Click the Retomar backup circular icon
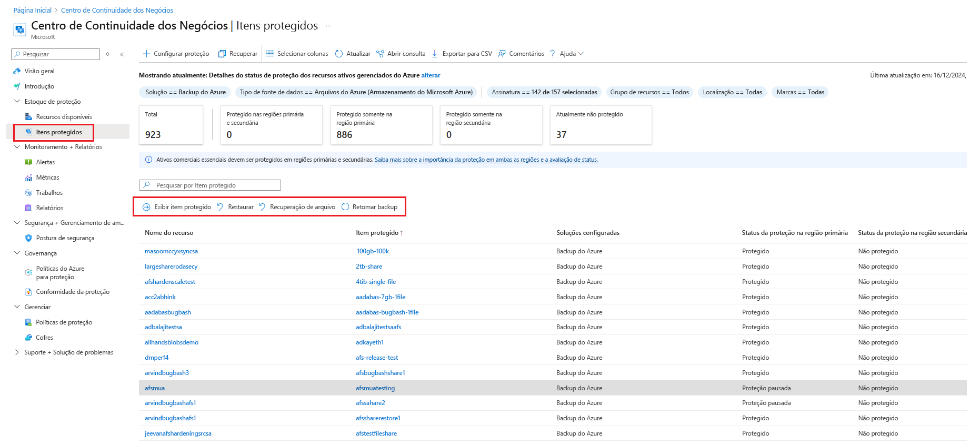Viewport: 980px width, 444px height. (x=345, y=207)
